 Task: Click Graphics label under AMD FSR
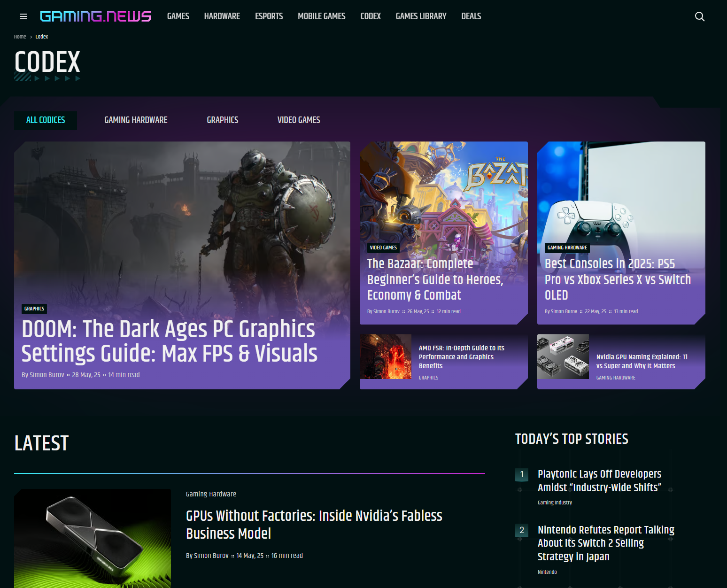pos(428,378)
